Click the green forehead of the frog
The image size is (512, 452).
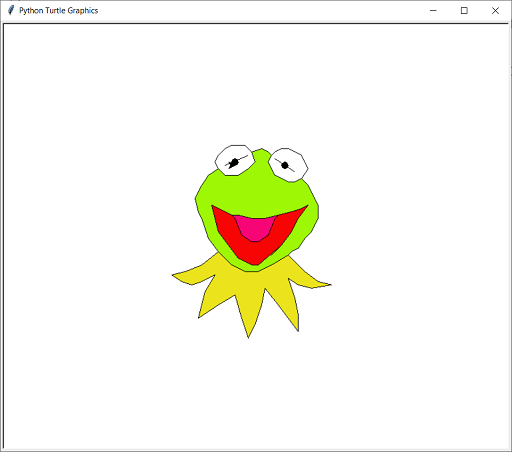(x=257, y=188)
